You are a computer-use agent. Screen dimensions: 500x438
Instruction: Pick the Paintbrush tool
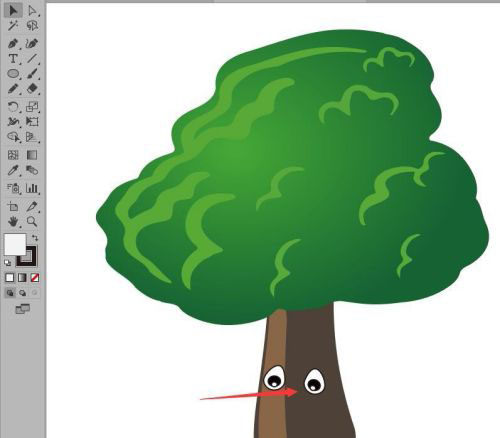coord(32,74)
